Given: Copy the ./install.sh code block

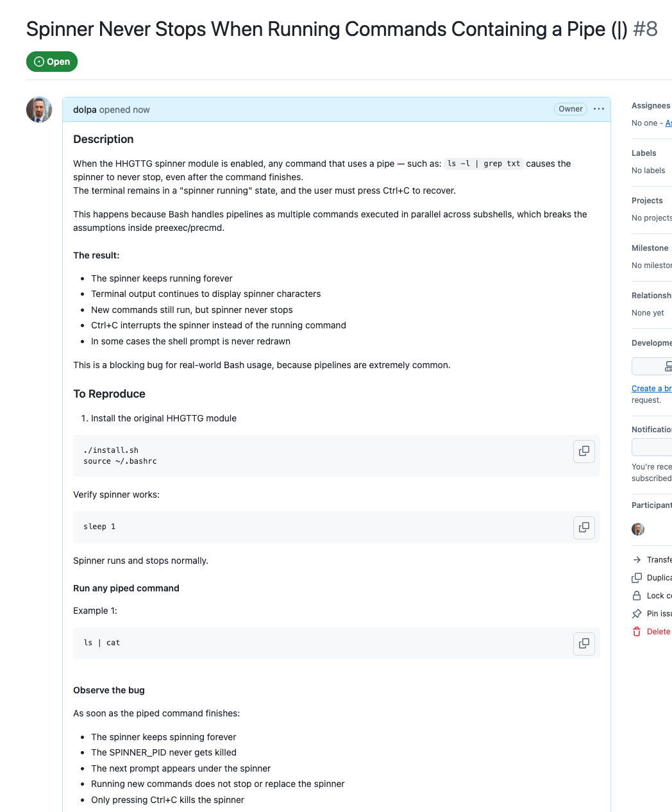Looking at the screenshot, I should [x=584, y=451].
